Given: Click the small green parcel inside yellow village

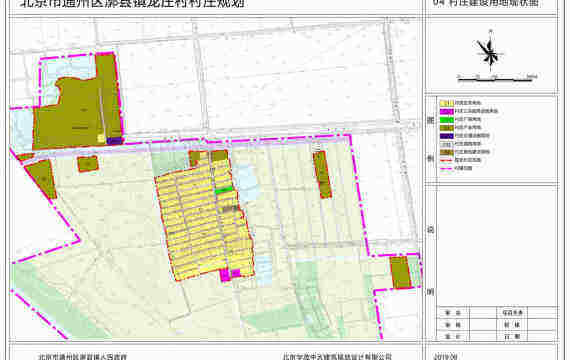Looking at the screenshot, I should [x=224, y=190].
